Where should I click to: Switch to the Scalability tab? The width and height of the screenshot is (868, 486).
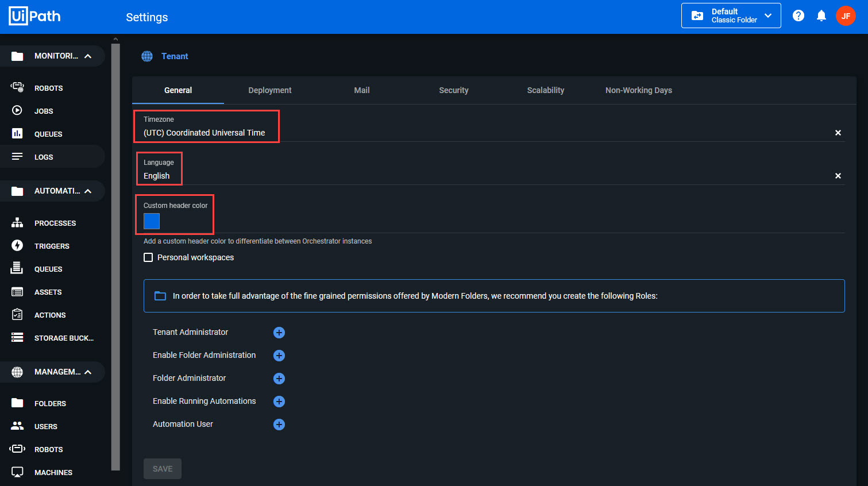(546, 90)
